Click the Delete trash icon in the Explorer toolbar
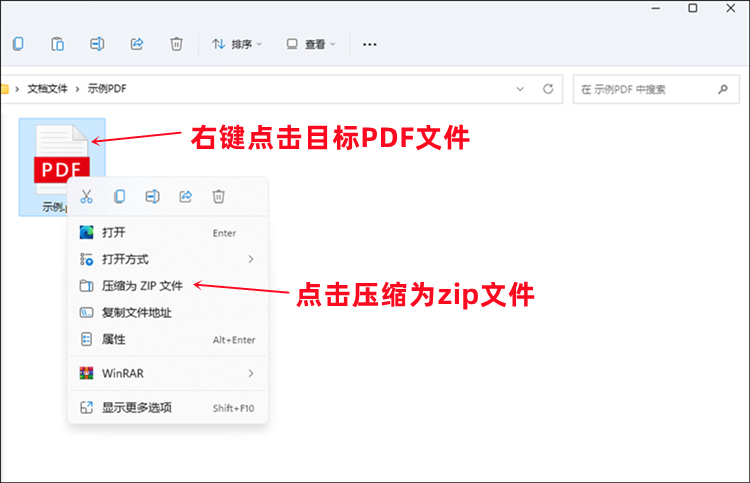The height and width of the screenshot is (483, 750). click(x=176, y=44)
